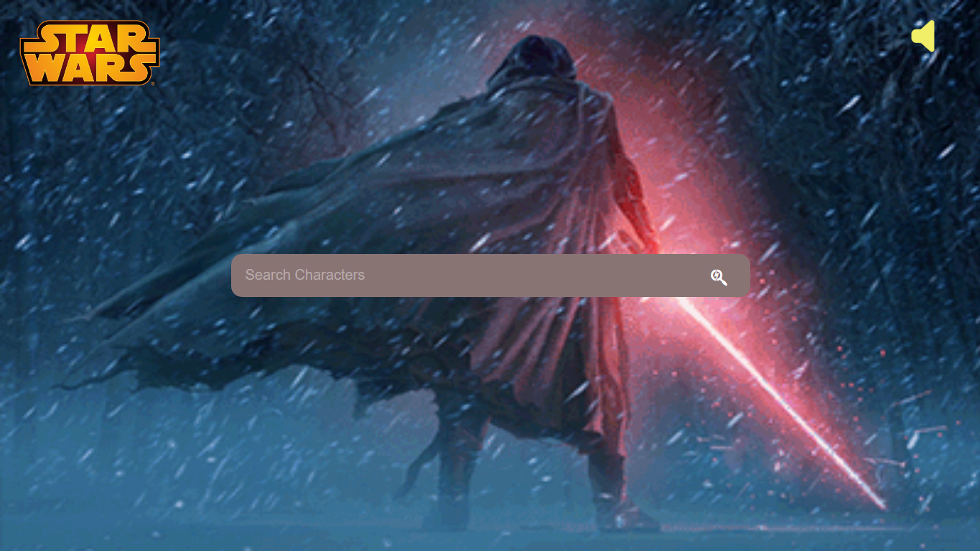Toggle the yellow speaker sound icon

pyautogui.click(x=923, y=36)
